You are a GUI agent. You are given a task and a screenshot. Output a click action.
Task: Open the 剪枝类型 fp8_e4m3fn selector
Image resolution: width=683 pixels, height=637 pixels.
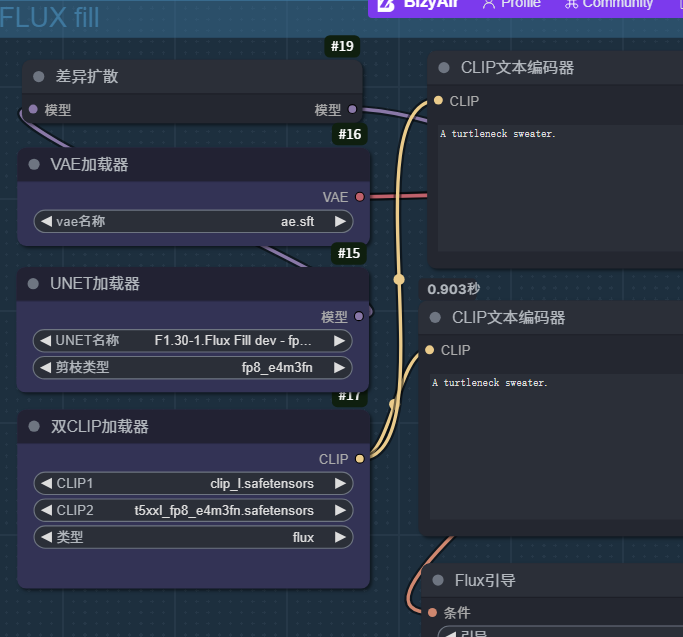click(x=193, y=368)
